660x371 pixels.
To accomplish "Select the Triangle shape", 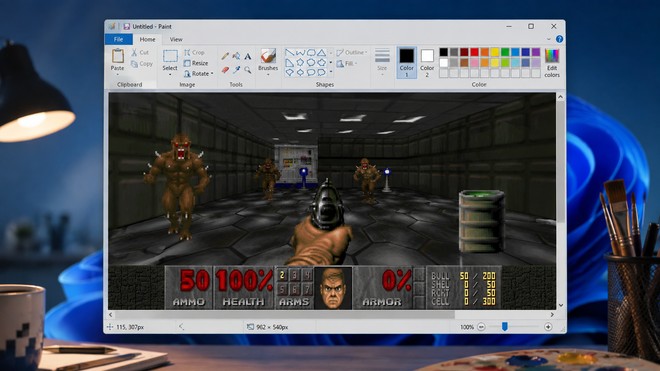I will (321, 53).
